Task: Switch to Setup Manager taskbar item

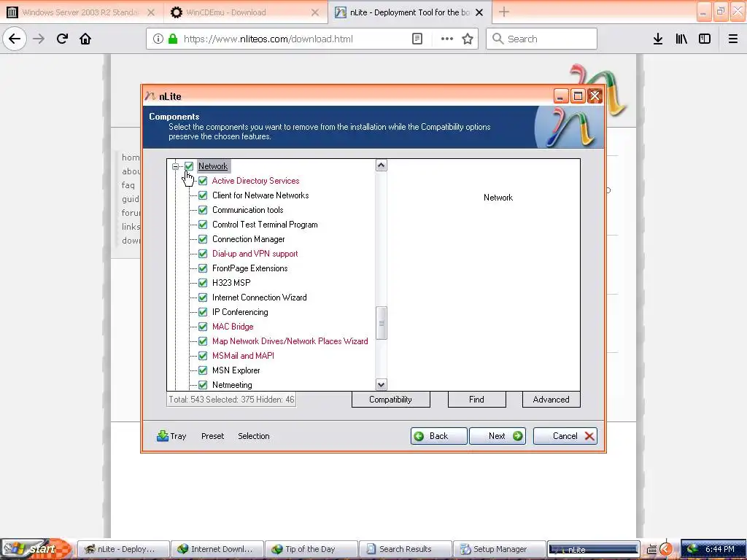Action: (499, 549)
